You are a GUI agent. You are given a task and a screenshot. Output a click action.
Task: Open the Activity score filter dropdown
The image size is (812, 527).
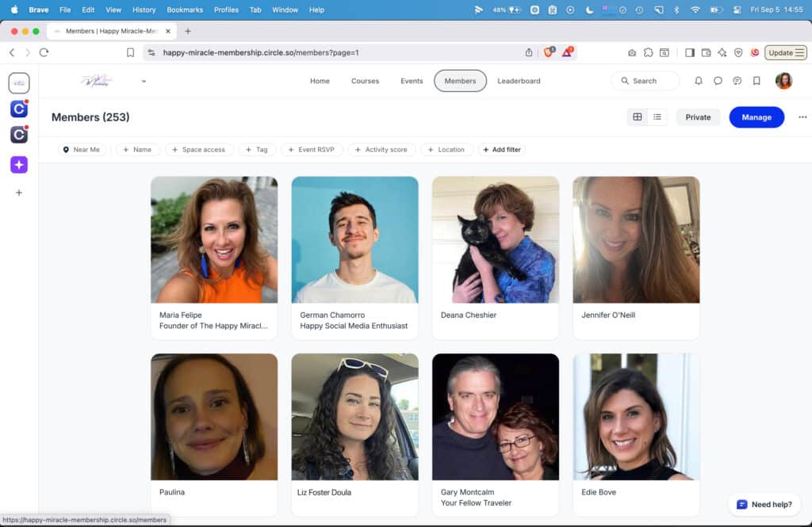pos(381,150)
